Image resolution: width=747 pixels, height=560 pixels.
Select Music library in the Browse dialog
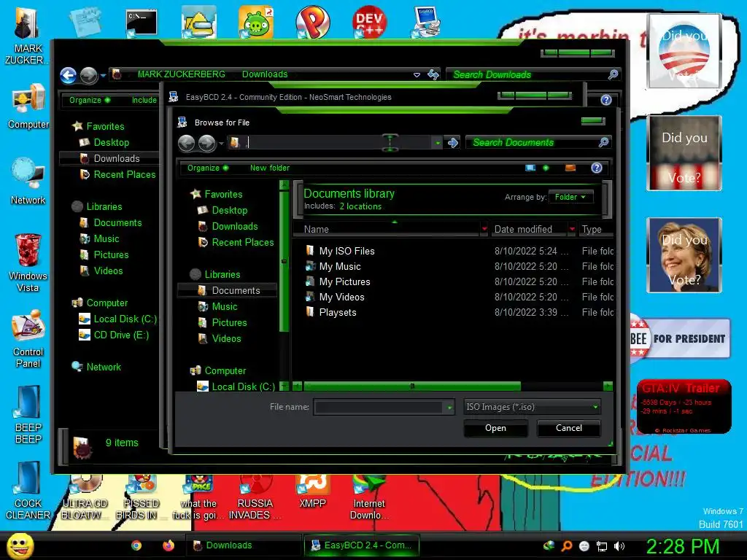pos(225,306)
